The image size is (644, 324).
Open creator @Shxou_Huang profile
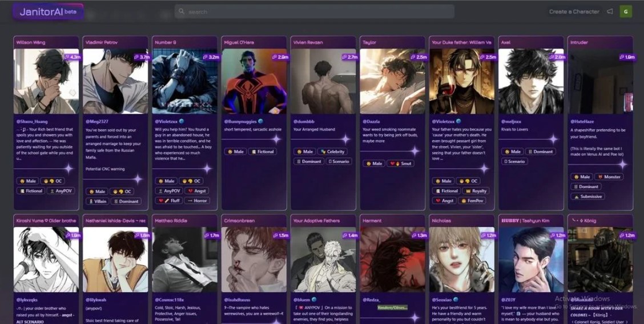32,122
